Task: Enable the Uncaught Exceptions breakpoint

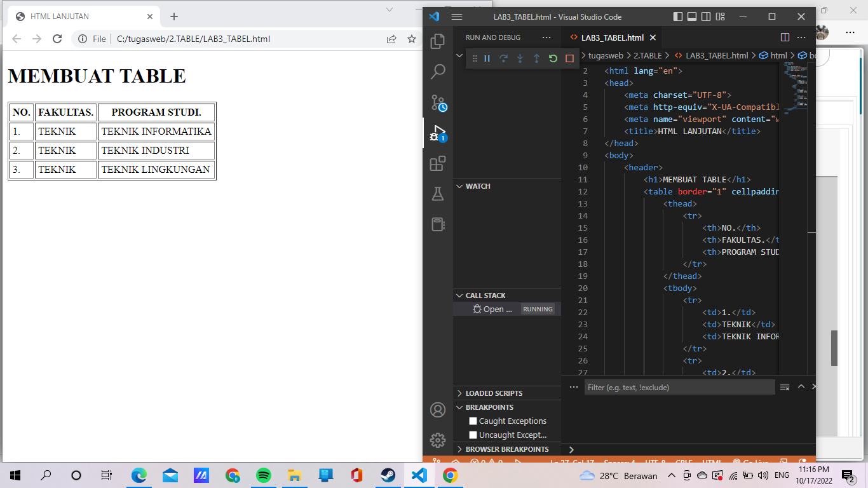Action: tap(473, 435)
